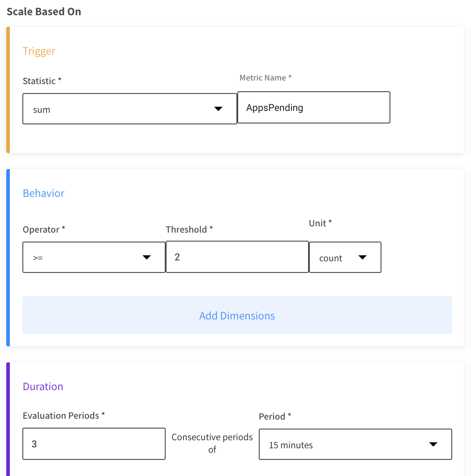Click the caret arrow in the Unit dropdown
The width and height of the screenshot is (471, 476).
(x=363, y=257)
